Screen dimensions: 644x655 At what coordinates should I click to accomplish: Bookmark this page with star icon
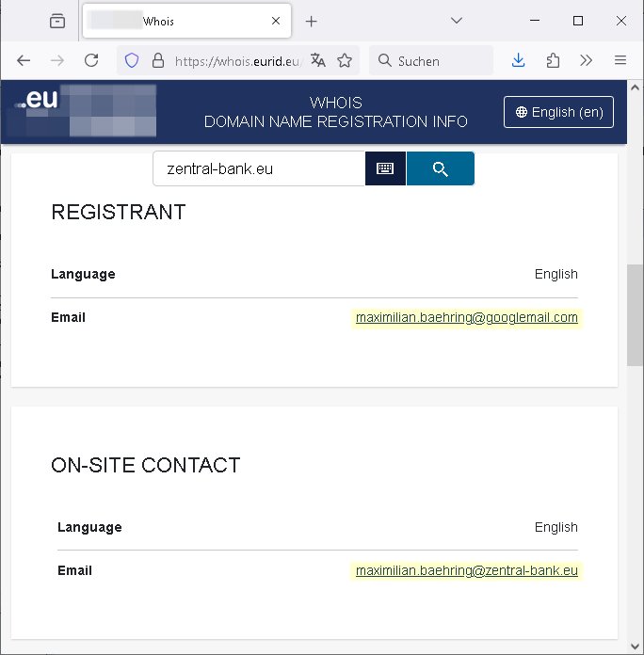(x=345, y=60)
